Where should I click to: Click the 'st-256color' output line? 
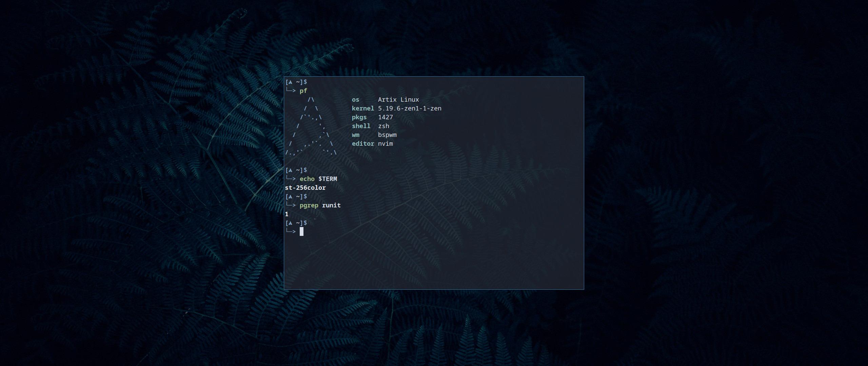[305, 188]
